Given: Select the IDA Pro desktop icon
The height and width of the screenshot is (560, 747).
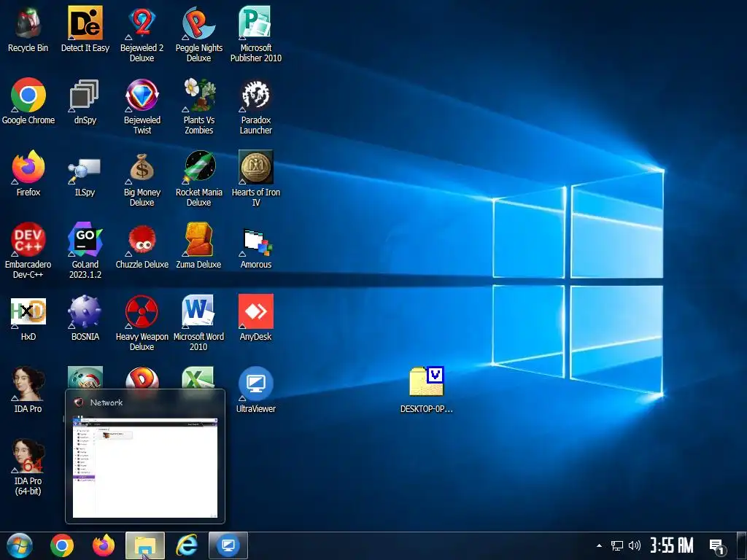Looking at the screenshot, I should [28, 391].
